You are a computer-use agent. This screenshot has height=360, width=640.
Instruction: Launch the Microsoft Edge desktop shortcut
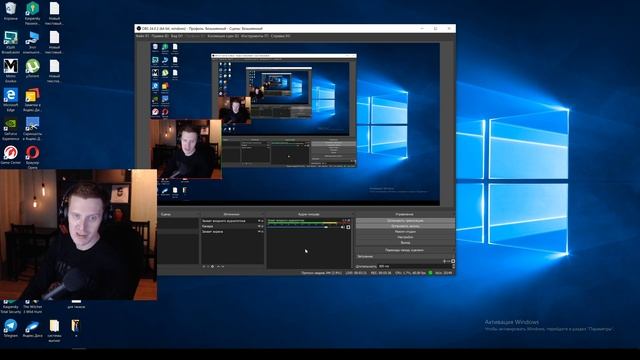click(11, 100)
